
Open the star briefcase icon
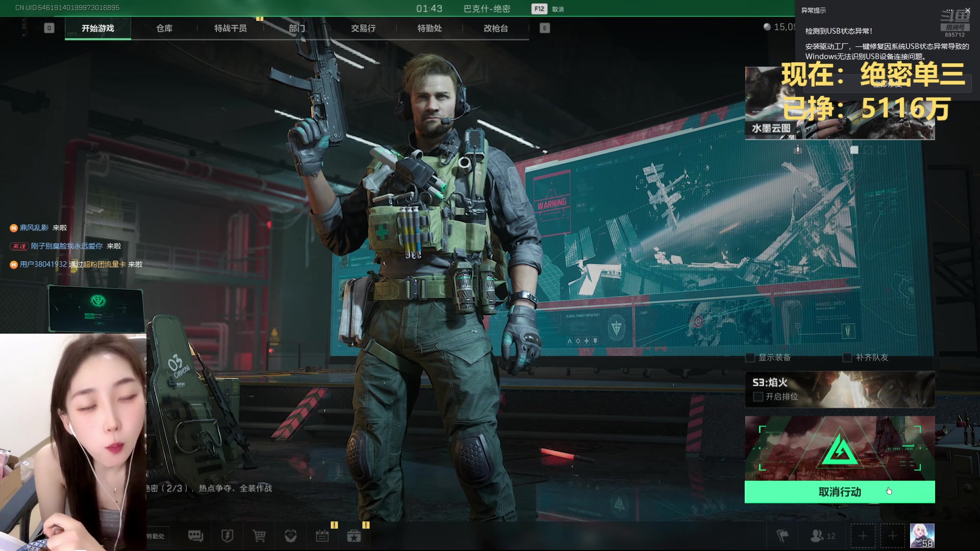coord(354,536)
